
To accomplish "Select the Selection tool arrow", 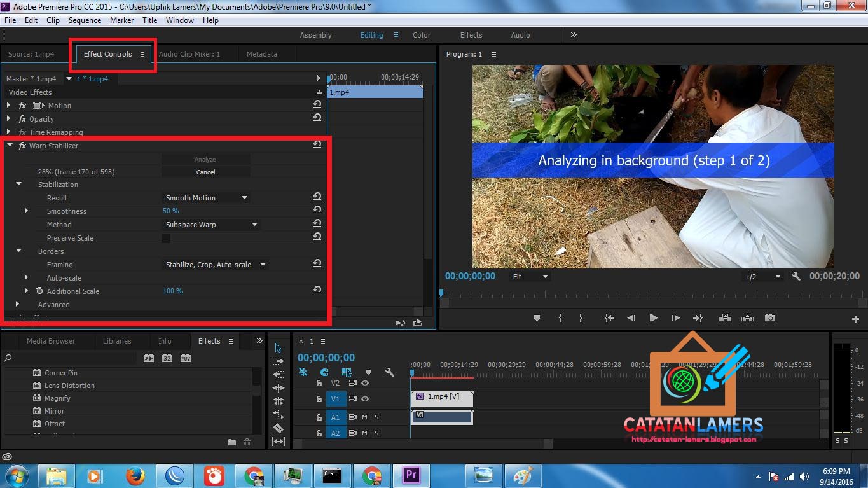I will [278, 348].
